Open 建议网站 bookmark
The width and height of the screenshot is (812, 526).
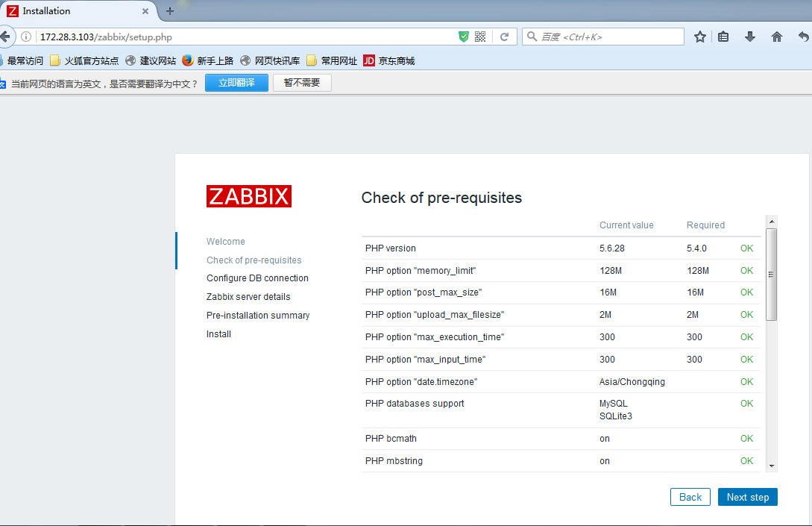pyautogui.click(x=151, y=60)
